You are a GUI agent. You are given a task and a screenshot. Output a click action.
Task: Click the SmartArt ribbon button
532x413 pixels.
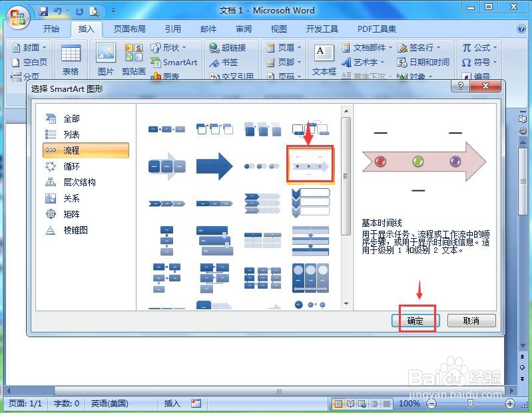pyautogui.click(x=174, y=63)
